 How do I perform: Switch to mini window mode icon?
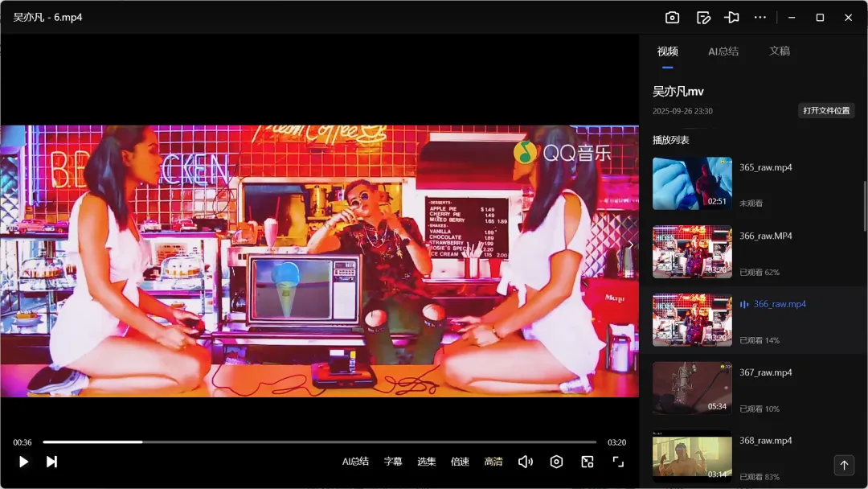click(588, 462)
